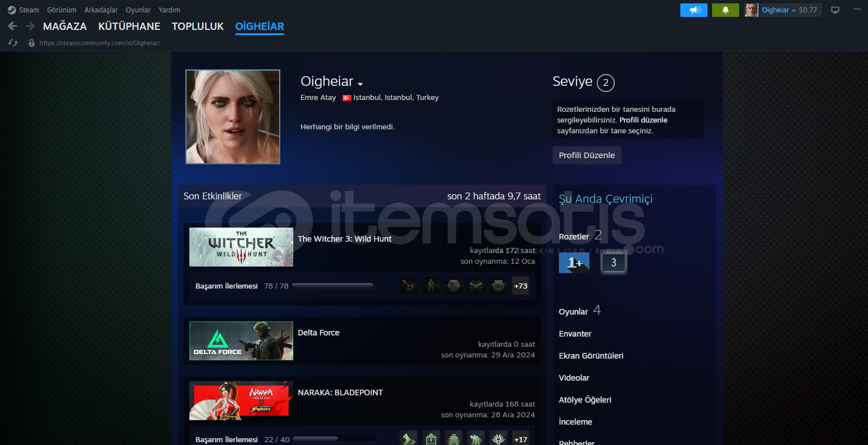Viewport: 868px width, 445px height.
Task: Click the 1+ years of service badge
Action: click(574, 263)
